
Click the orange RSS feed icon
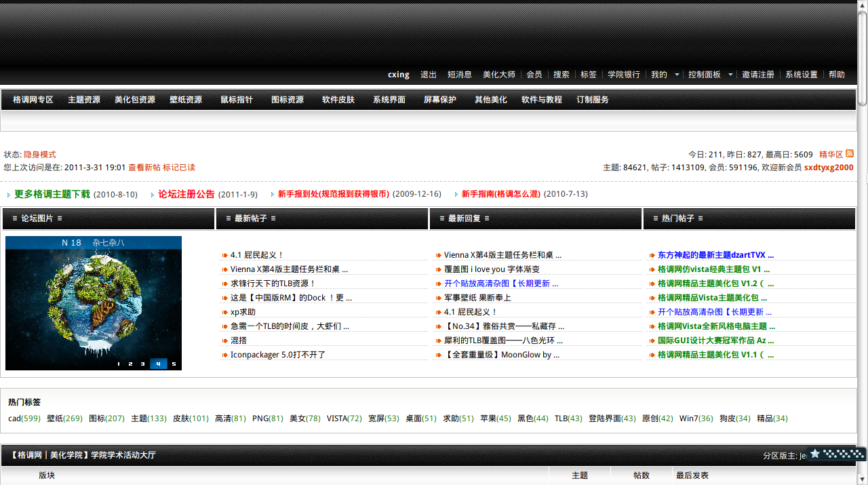click(x=850, y=154)
